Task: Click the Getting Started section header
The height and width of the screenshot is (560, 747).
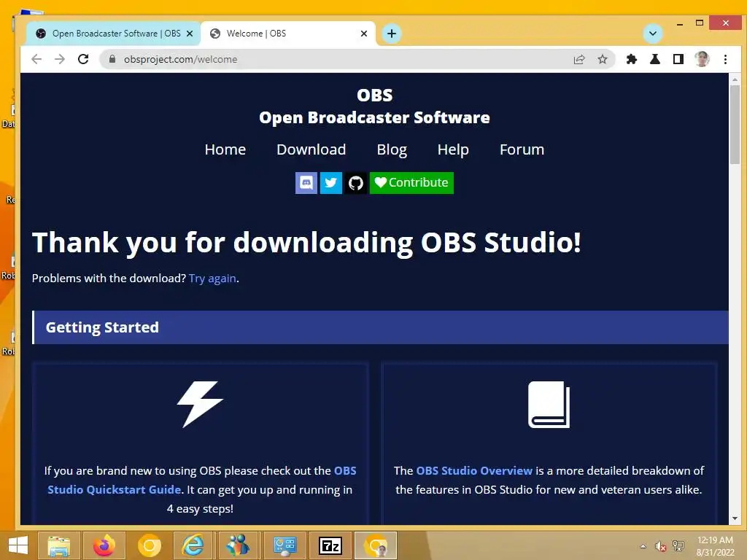Action: tap(380, 327)
